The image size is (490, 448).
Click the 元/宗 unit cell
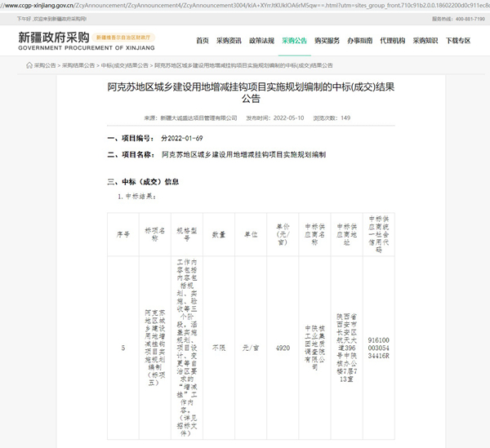pos(251,348)
